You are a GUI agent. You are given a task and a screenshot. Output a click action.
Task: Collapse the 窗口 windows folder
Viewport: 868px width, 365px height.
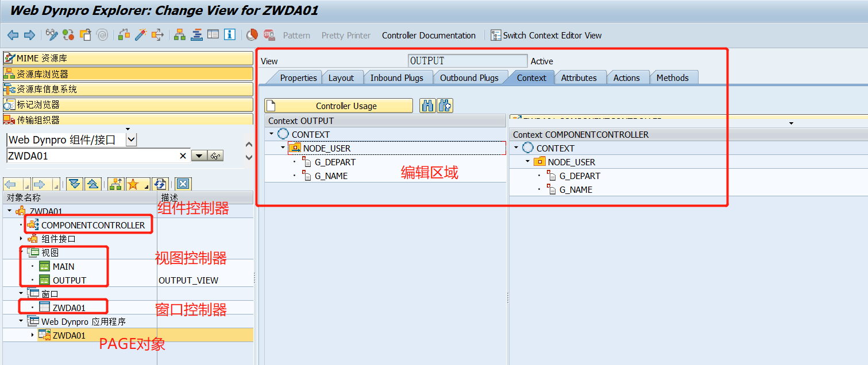pos(21,294)
